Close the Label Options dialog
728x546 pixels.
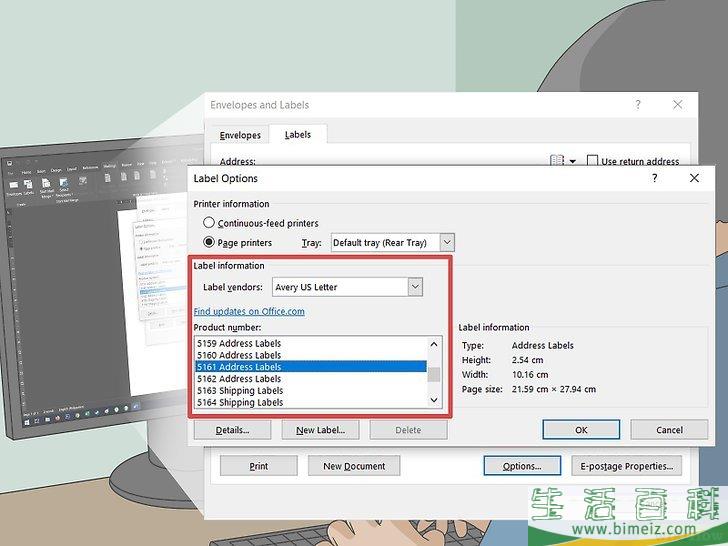click(x=694, y=178)
